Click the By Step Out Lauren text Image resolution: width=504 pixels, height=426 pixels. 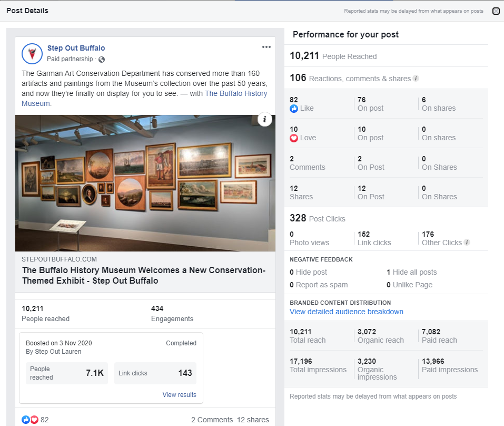(x=53, y=351)
